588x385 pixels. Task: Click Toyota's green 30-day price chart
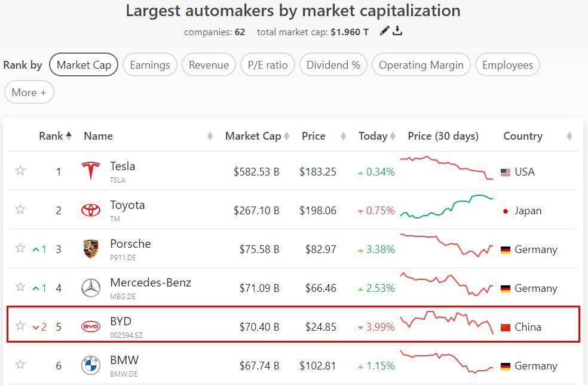click(x=446, y=207)
